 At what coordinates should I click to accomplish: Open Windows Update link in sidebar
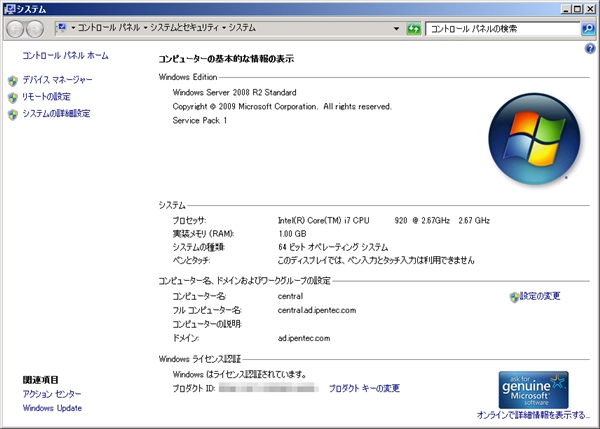(x=52, y=408)
